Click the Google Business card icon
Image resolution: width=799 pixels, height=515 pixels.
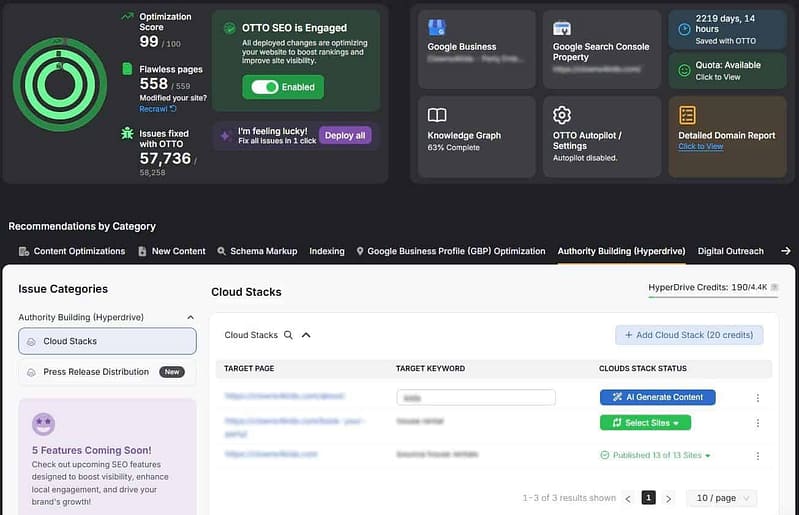coord(437,28)
